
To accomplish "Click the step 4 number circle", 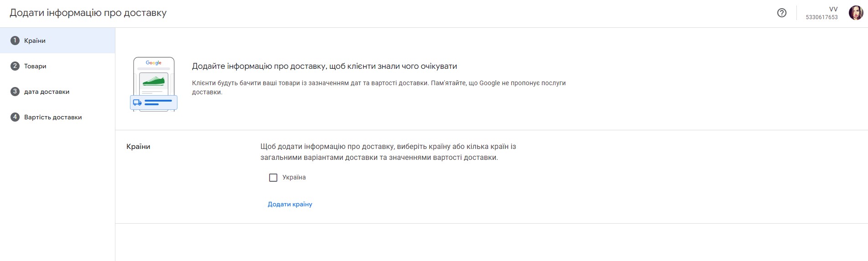I will coord(15,117).
